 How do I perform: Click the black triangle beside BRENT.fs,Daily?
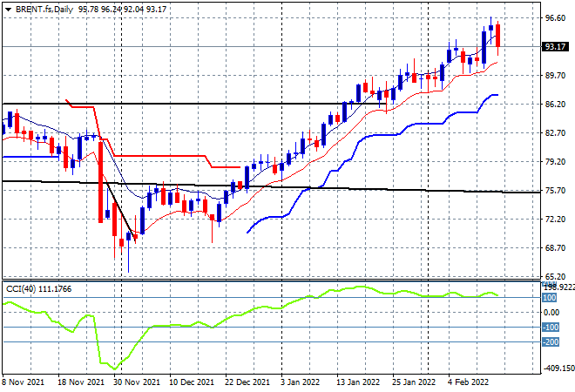[x=8, y=10]
